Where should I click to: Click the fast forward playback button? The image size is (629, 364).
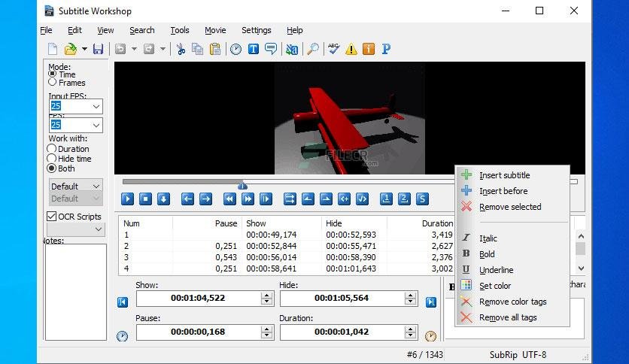click(x=248, y=199)
